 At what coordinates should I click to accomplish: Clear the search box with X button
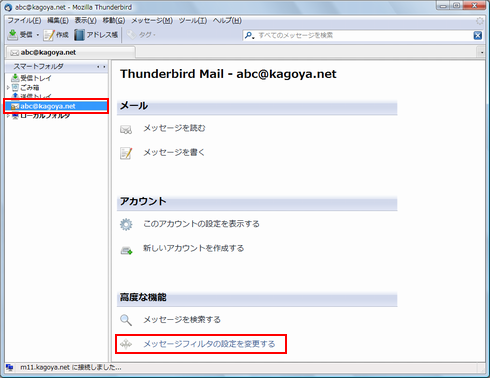478,35
